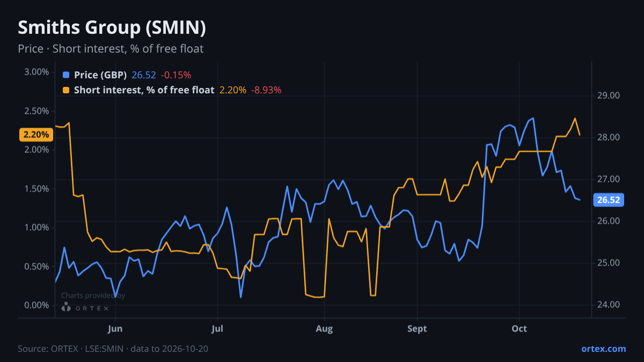The width and height of the screenshot is (644, 362).
Task: Click the 0.00% left axis label
Action: (37, 305)
